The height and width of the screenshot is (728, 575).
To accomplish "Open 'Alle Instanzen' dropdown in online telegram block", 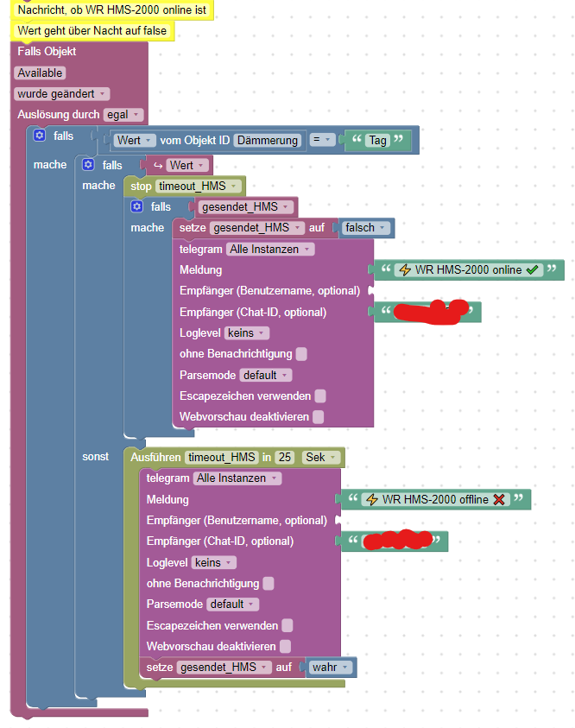I will click(x=270, y=250).
